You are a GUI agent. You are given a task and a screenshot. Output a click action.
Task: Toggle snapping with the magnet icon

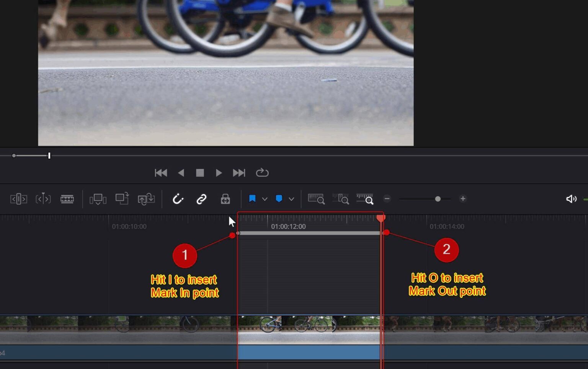[x=178, y=199]
